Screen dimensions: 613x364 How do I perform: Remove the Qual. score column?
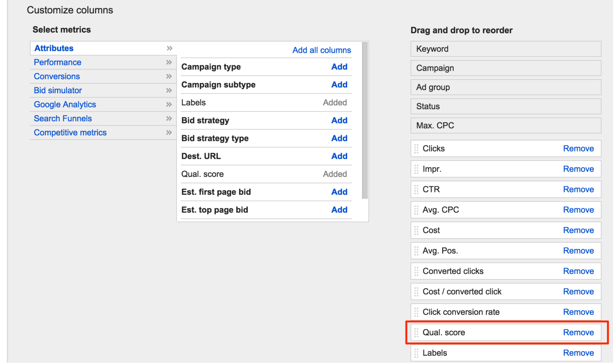(578, 333)
